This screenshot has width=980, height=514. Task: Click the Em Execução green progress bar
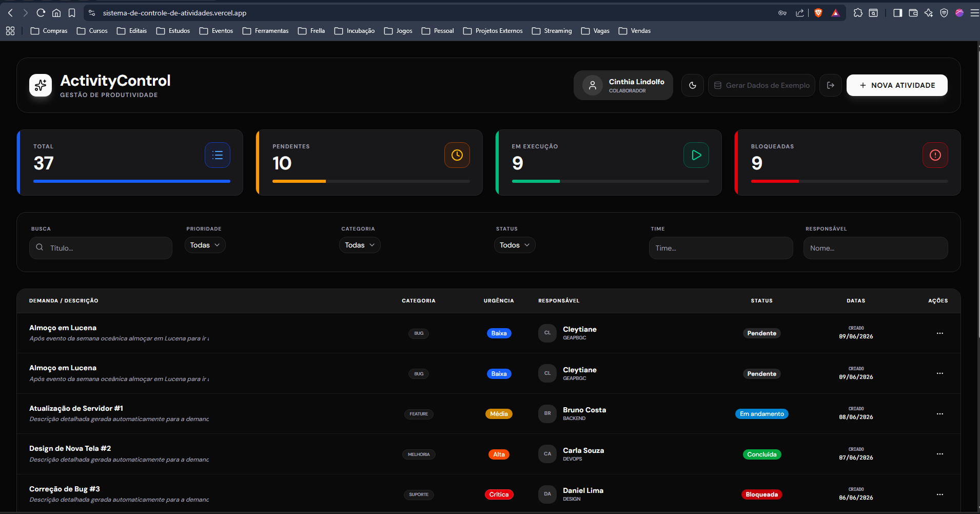point(536,181)
